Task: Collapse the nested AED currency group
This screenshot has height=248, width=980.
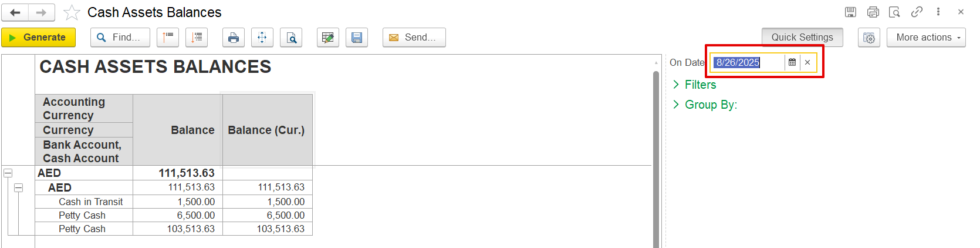Action: [x=19, y=188]
